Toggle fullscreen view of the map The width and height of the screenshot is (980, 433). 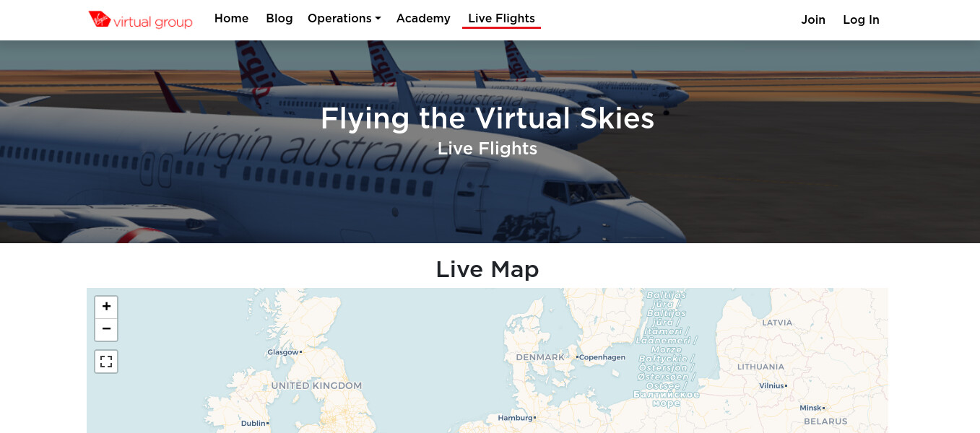click(106, 362)
